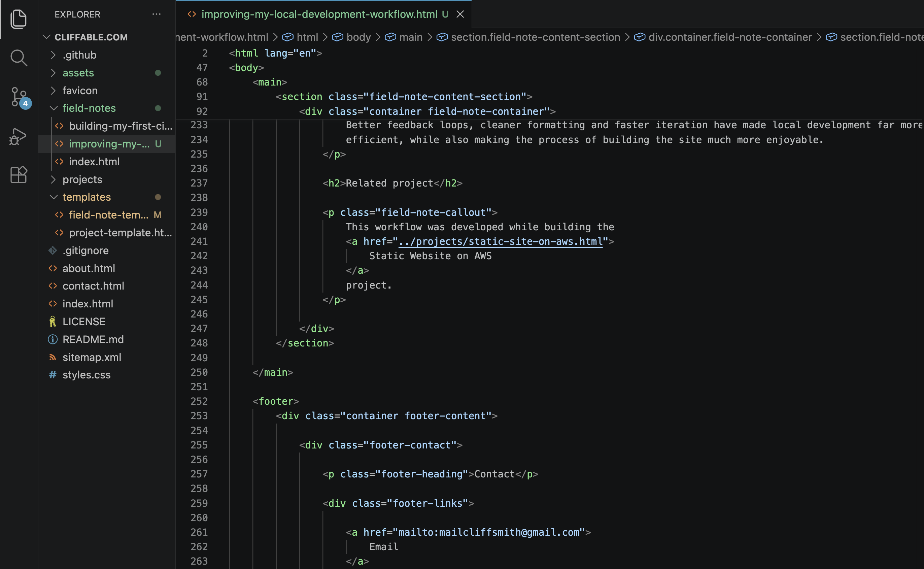Click the closing </section> tag on line 248
924x569 pixels.
click(x=305, y=343)
